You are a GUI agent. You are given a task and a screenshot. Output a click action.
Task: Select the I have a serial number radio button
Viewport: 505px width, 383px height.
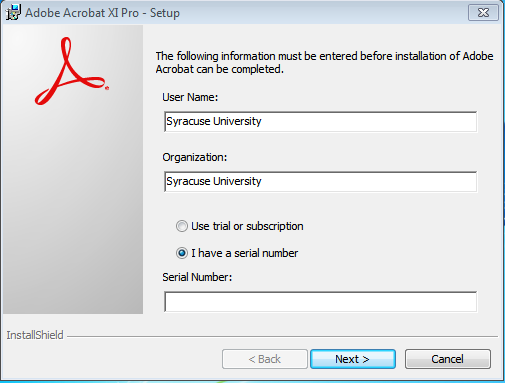(182, 253)
